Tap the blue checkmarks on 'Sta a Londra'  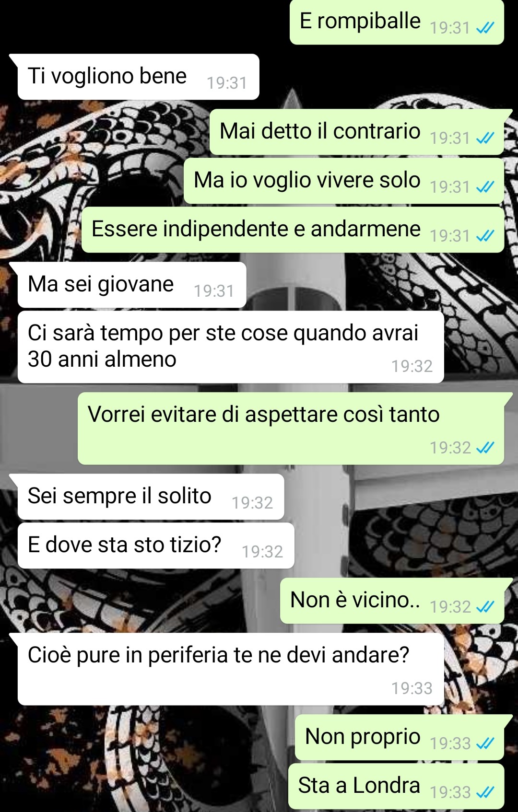(485, 793)
